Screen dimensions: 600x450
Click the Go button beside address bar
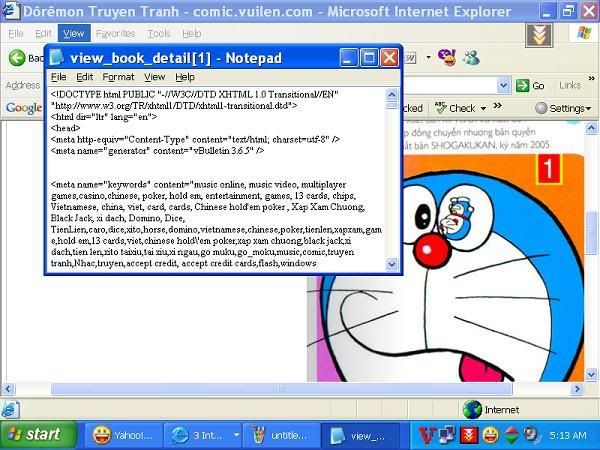tap(530, 85)
